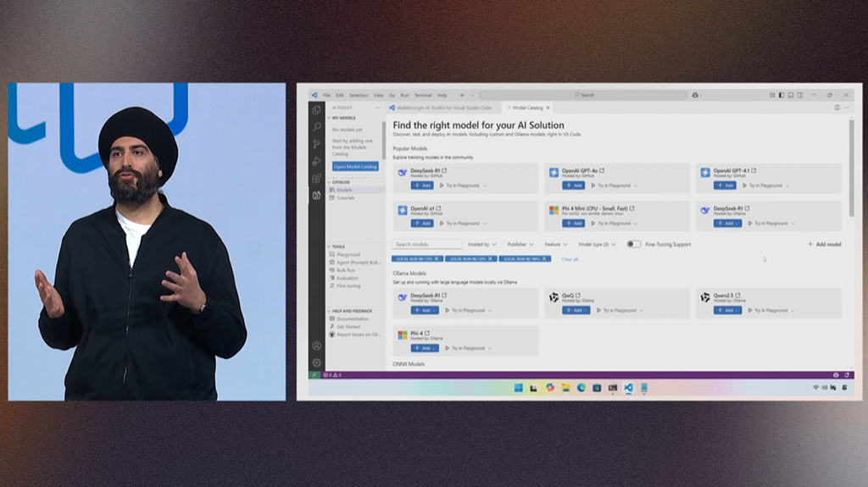This screenshot has height=487, width=868.
Task: Open Hosted by filter dropdown
Action: tap(482, 244)
